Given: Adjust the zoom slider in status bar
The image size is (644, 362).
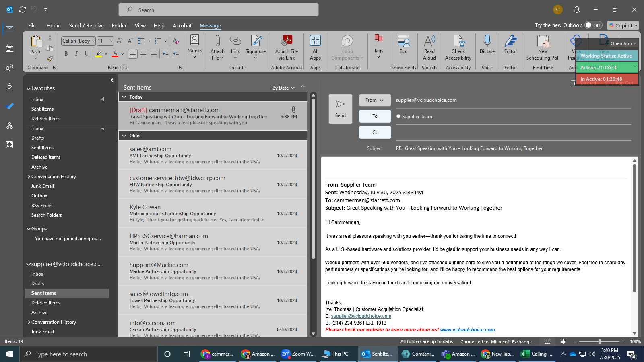Looking at the screenshot, I should pyautogui.click(x=599, y=341).
